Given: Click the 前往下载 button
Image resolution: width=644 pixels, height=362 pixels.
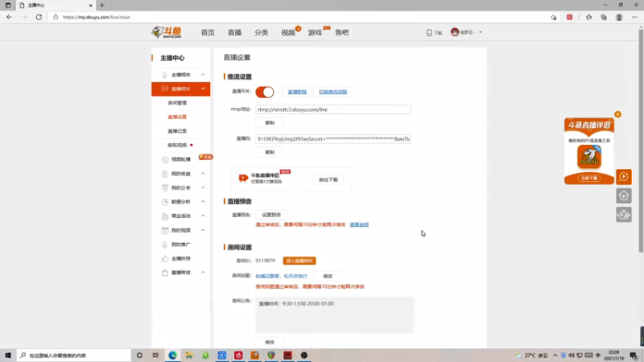Looking at the screenshot, I should pyautogui.click(x=328, y=179).
